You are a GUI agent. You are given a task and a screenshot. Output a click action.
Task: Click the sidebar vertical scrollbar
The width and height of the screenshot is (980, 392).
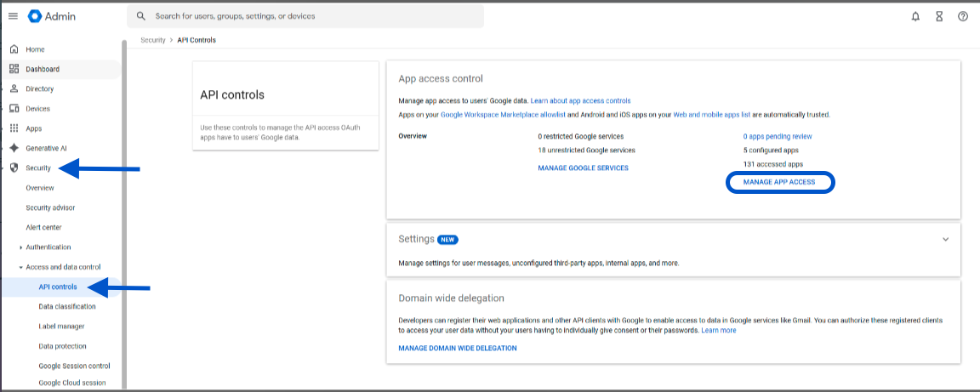point(124,213)
